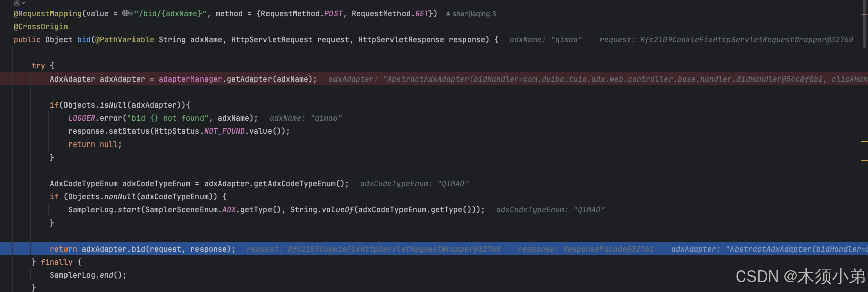This screenshot has width=868, height=292.
Task: Click the lower orange warning stripe marker on the scrollbar
Action: pyautogui.click(x=864, y=160)
